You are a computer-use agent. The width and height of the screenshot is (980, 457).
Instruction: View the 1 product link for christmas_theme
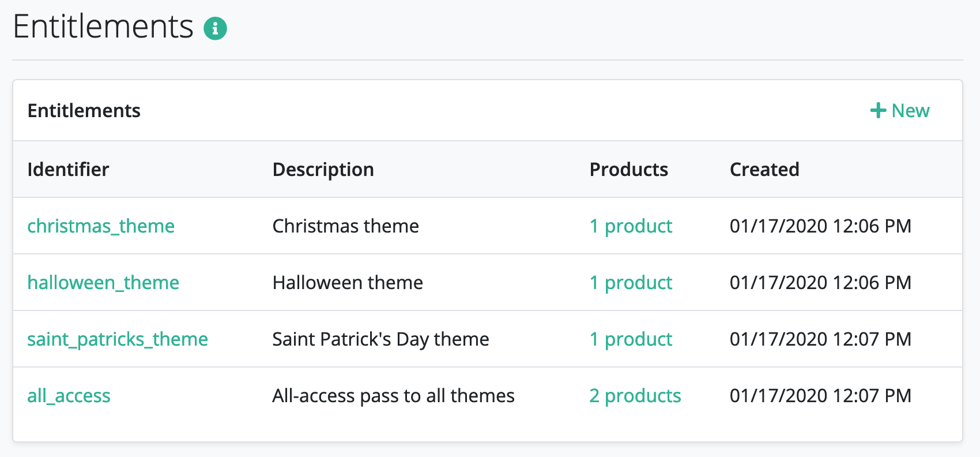(x=631, y=226)
